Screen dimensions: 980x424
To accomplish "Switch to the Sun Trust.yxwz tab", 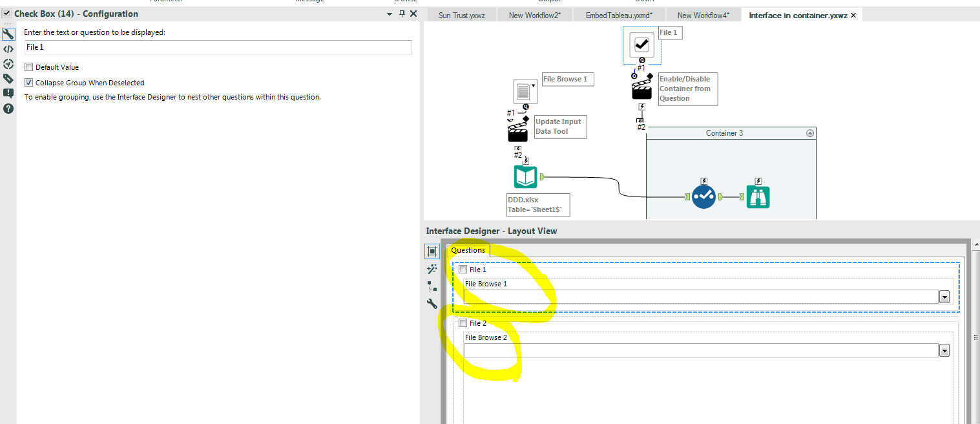I will [461, 14].
